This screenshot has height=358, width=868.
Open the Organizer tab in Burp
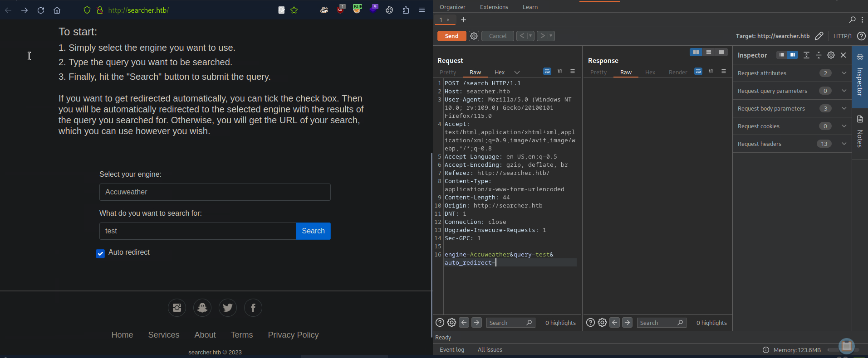click(x=452, y=7)
